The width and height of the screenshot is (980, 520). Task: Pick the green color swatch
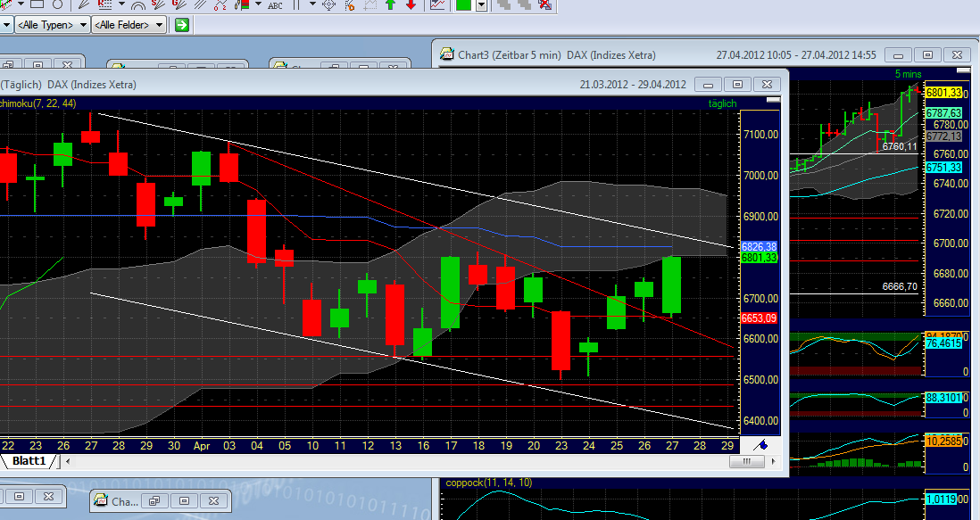click(x=461, y=7)
